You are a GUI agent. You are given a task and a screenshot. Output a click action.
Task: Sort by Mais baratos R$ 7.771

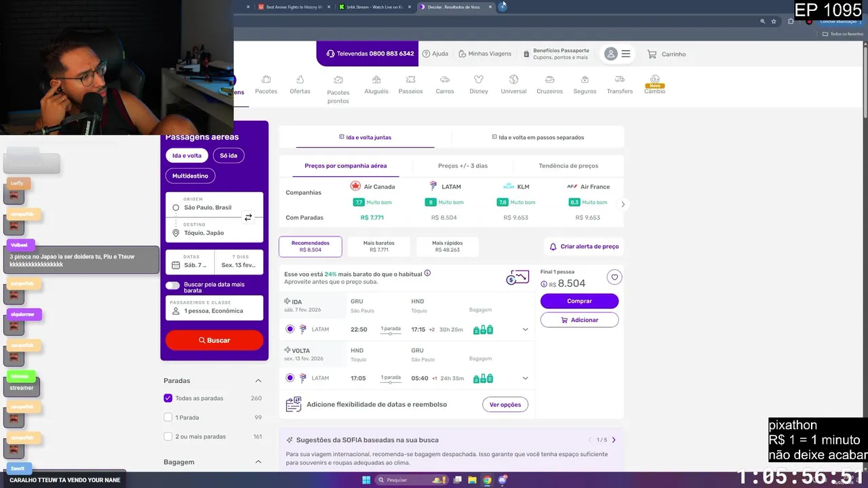point(378,246)
